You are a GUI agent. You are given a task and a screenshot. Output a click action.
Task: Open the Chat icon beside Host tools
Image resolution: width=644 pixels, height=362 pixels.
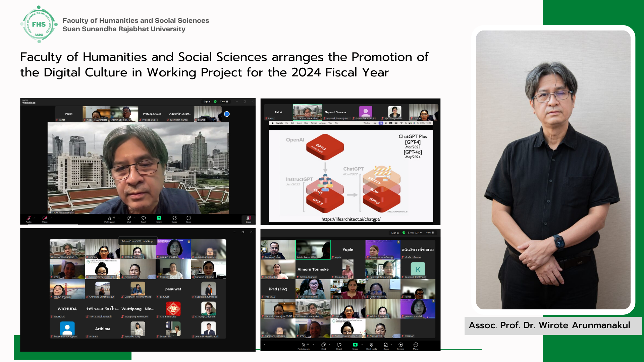click(323, 345)
